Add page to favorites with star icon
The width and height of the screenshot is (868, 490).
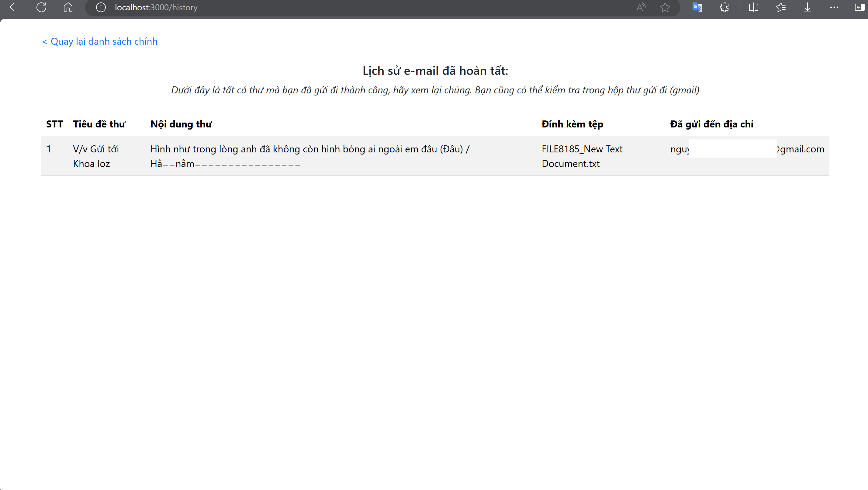[665, 7]
